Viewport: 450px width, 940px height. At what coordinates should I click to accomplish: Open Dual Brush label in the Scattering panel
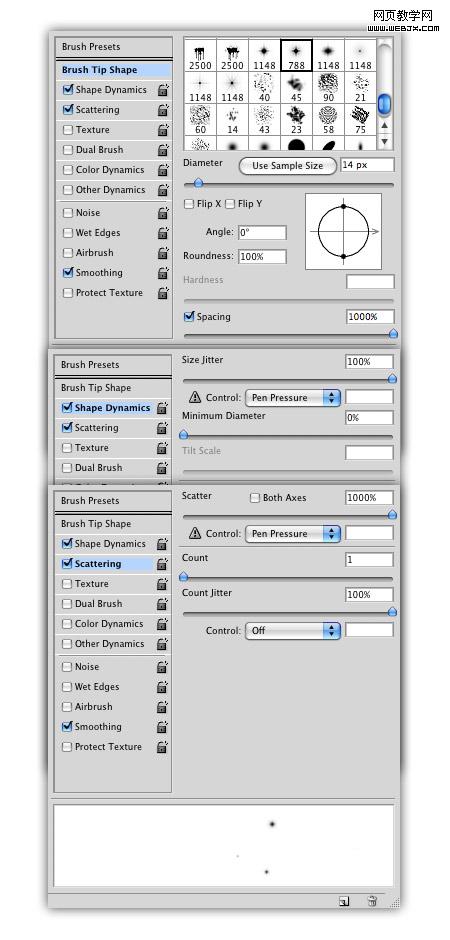tap(98, 604)
